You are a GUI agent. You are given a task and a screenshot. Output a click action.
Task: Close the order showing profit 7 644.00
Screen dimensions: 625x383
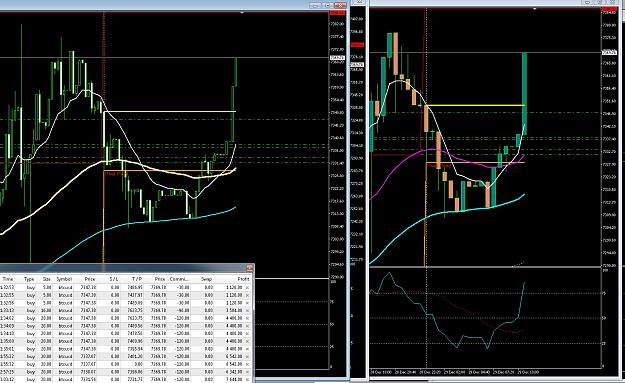(248, 379)
